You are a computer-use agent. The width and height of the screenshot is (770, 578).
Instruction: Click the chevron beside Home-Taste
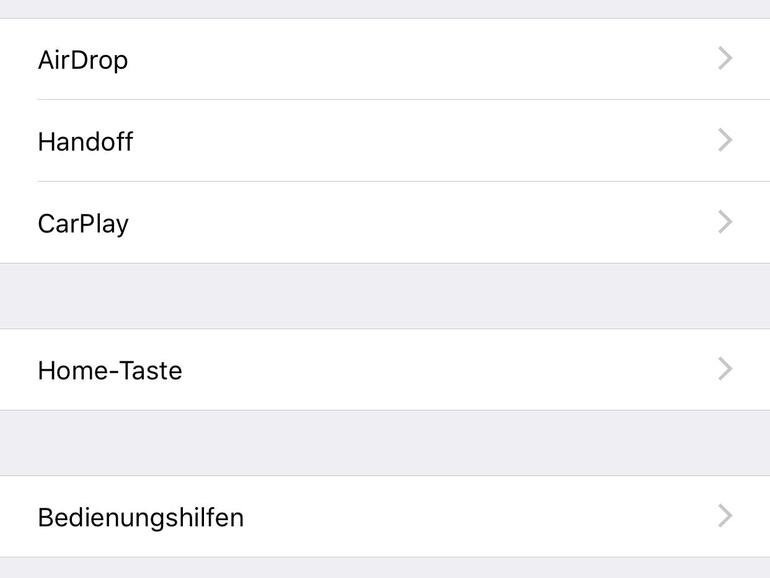726,370
